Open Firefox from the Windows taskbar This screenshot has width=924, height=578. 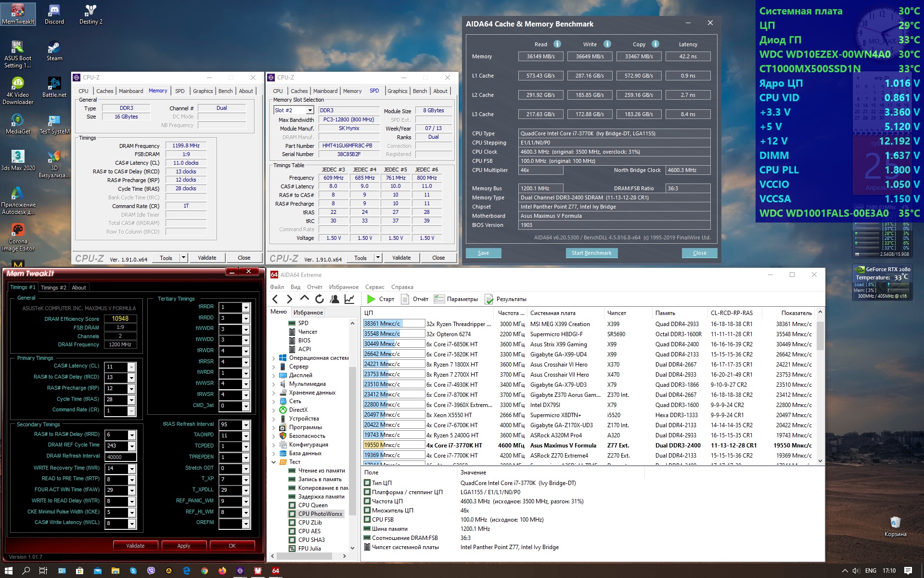coord(222,571)
